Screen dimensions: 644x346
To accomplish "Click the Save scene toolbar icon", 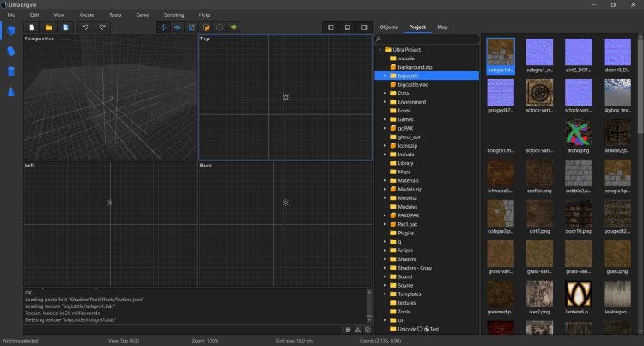I will coord(64,27).
